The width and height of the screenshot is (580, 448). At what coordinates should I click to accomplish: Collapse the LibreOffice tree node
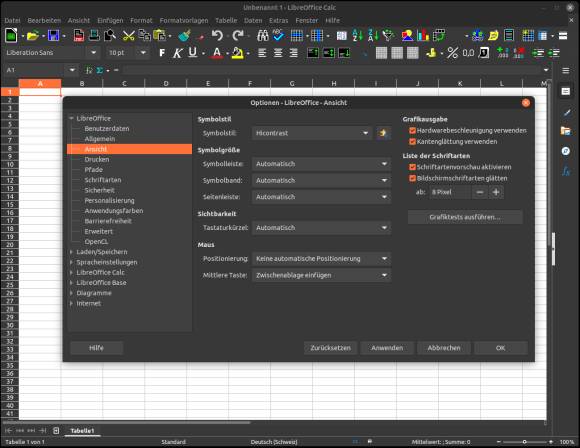pyautogui.click(x=71, y=118)
